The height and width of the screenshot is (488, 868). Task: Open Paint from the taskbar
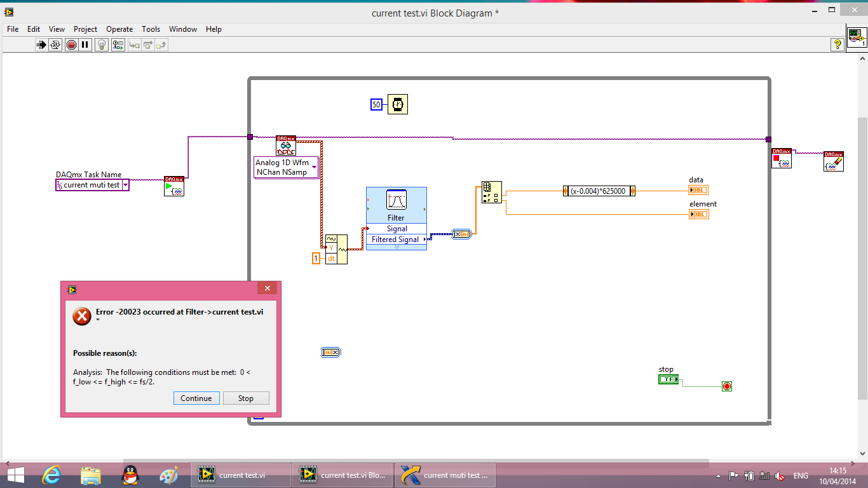tap(168, 475)
